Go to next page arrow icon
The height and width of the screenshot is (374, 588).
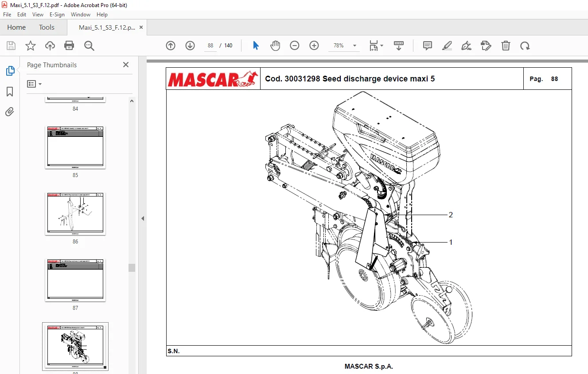point(190,46)
